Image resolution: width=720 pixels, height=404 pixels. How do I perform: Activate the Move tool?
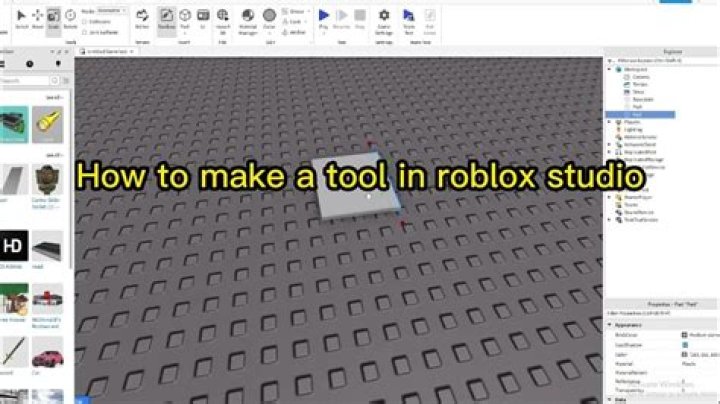click(x=38, y=19)
